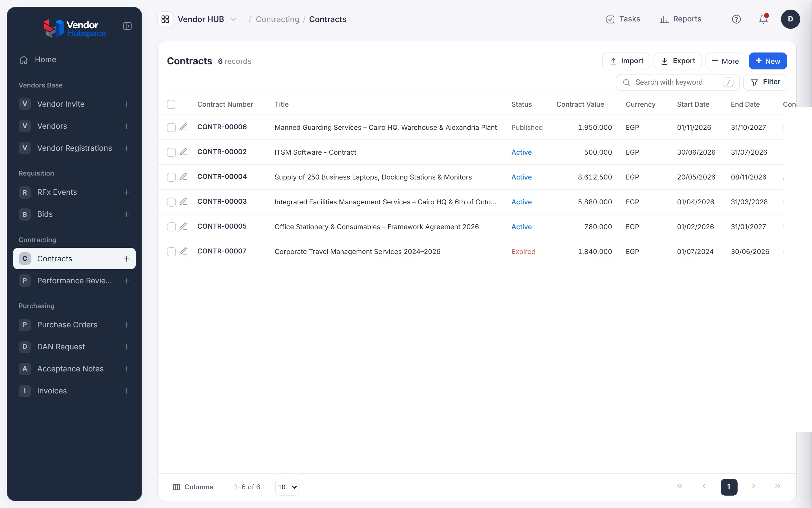The height and width of the screenshot is (508, 812).
Task: Edit contract CONTR-00006 with pencil icon
Action: coord(183,127)
